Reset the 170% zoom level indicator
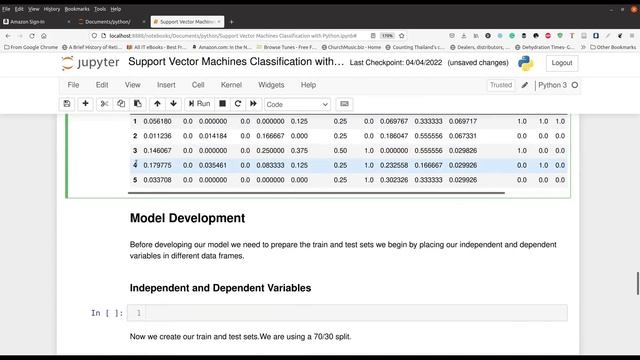The height and width of the screenshot is (360, 640). click(387, 36)
